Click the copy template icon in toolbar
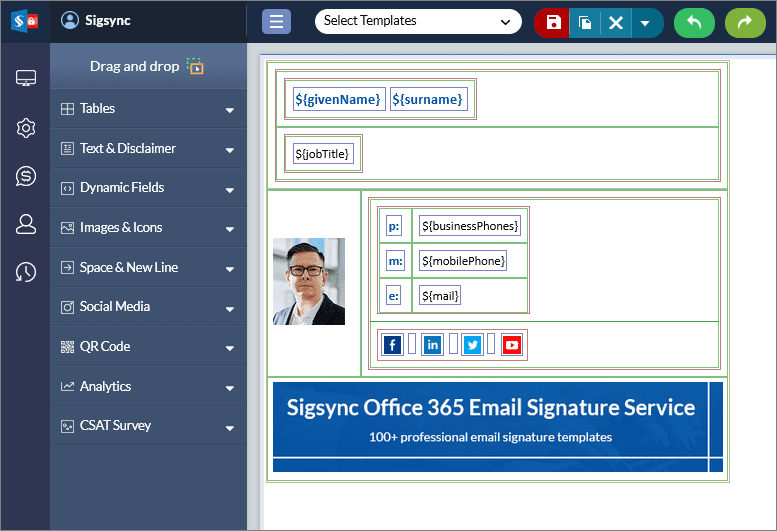 585,22
